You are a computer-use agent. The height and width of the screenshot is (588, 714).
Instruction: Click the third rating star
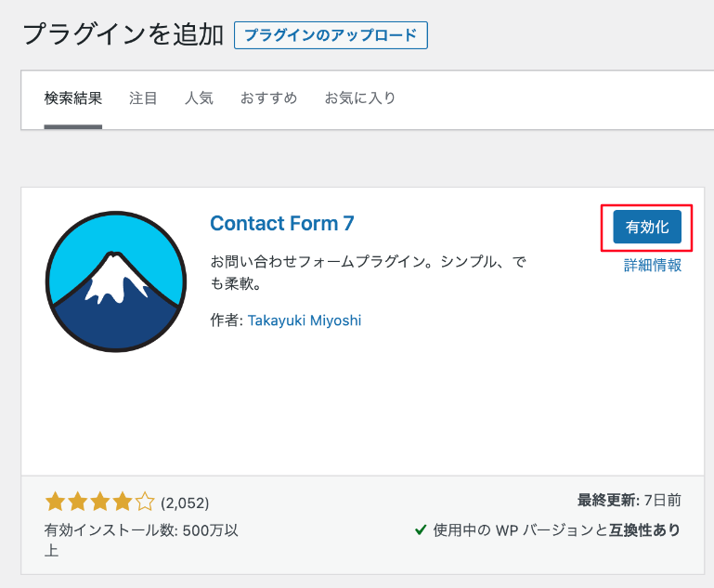click(99, 503)
